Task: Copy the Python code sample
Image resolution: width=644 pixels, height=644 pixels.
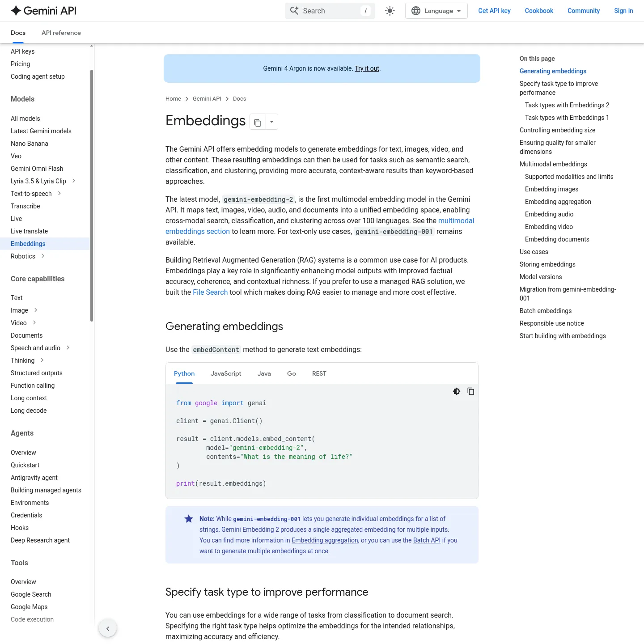Action: [x=470, y=391]
